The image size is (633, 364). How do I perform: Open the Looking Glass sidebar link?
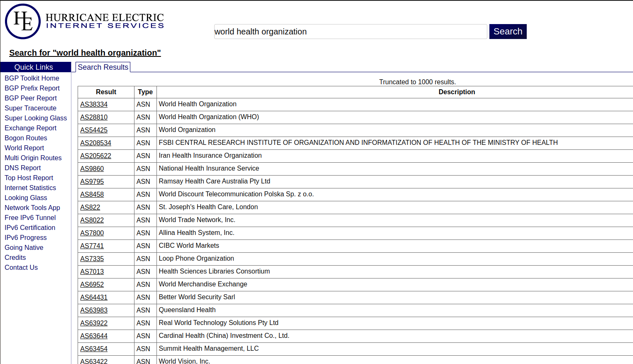click(x=26, y=198)
